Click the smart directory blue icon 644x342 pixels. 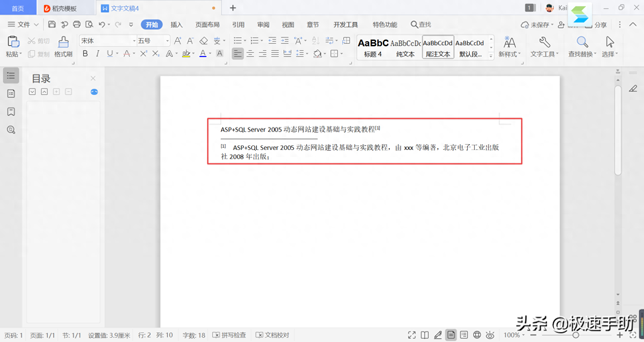pyautogui.click(x=94, y=92)
